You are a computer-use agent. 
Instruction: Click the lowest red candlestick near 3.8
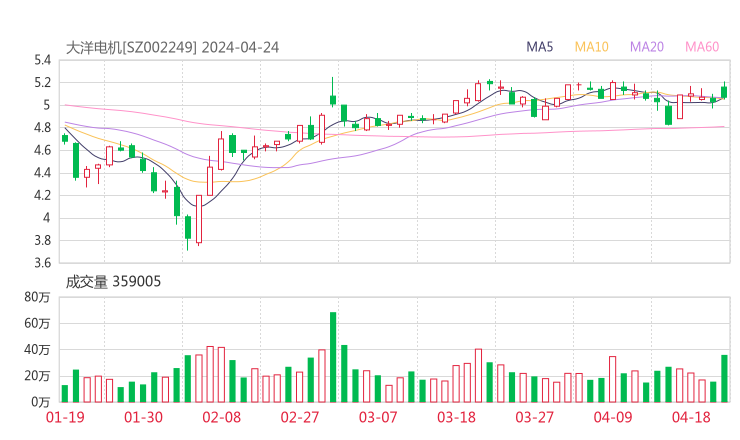click(199, 219)
